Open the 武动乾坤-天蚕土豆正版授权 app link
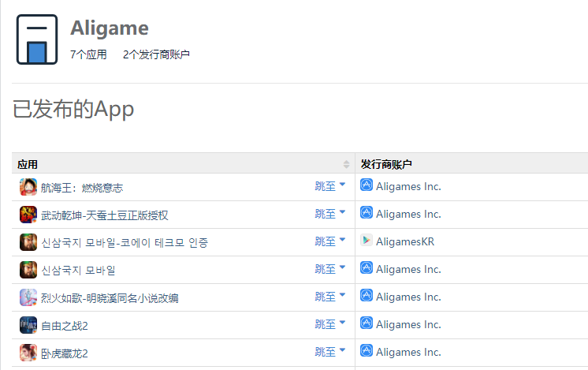 click(x=104, y=215)
